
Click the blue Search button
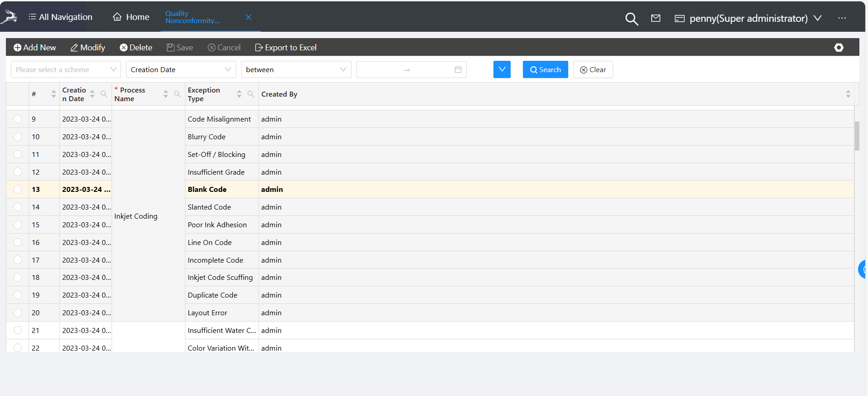click(545, 69)
